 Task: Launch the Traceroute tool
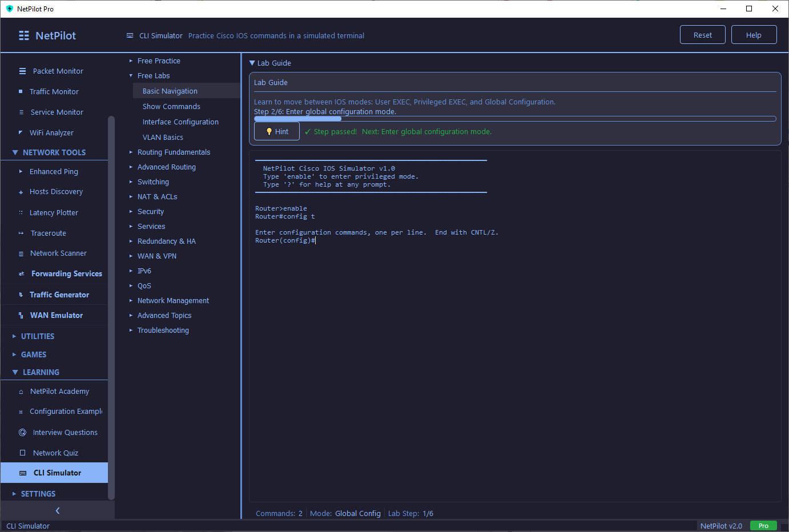49,233
